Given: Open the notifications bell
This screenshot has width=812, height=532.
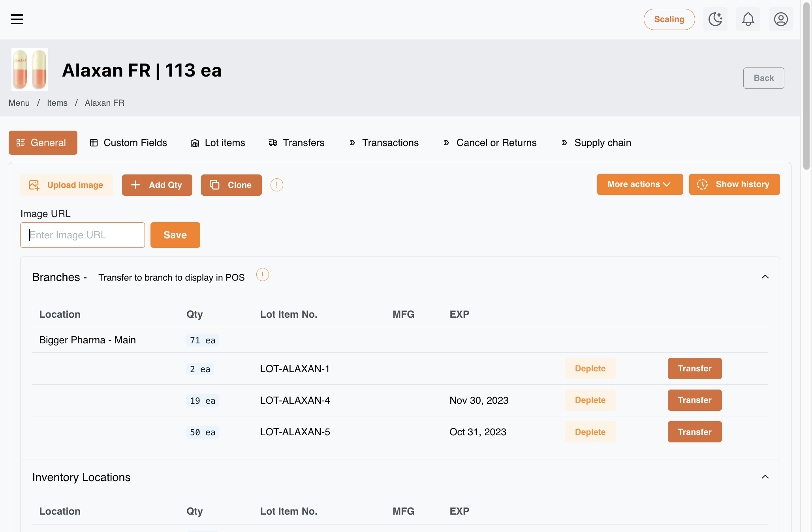Looking at the screenshot, I should click(748, 19).
